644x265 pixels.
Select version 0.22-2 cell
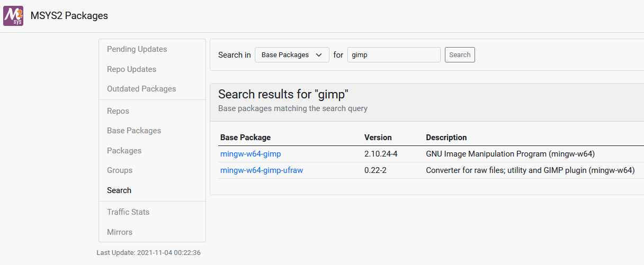point(375,170)
